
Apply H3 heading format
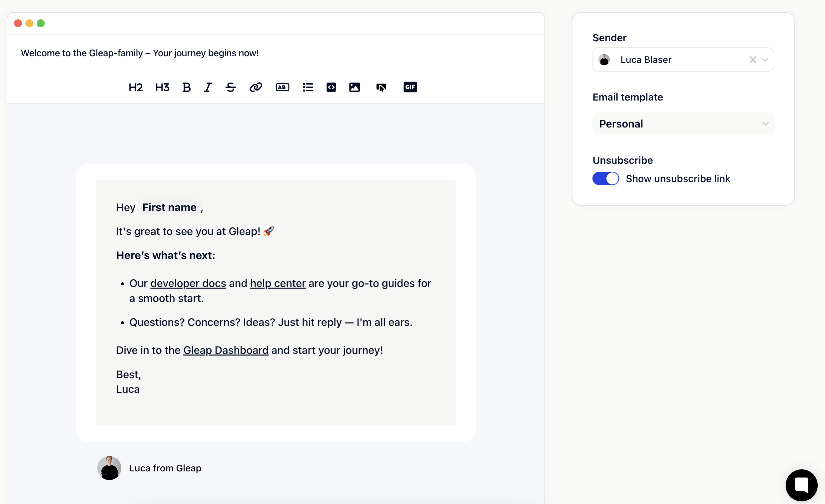(x=162, y=87)
